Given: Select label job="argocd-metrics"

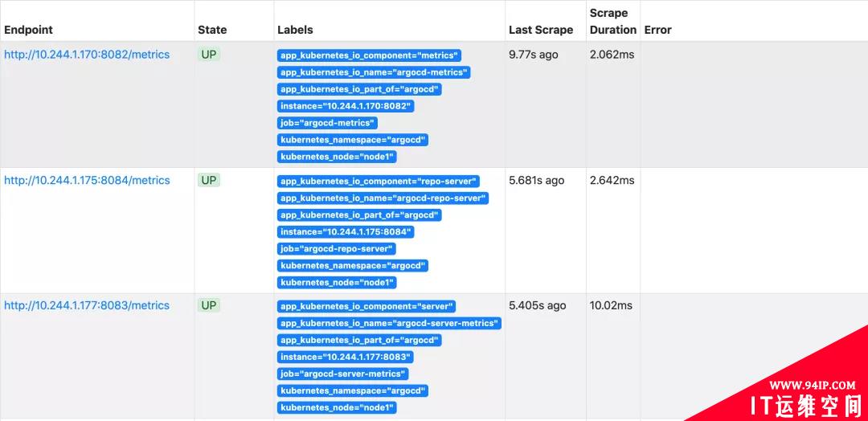Looking at the screenshot, I should point(327,123).
